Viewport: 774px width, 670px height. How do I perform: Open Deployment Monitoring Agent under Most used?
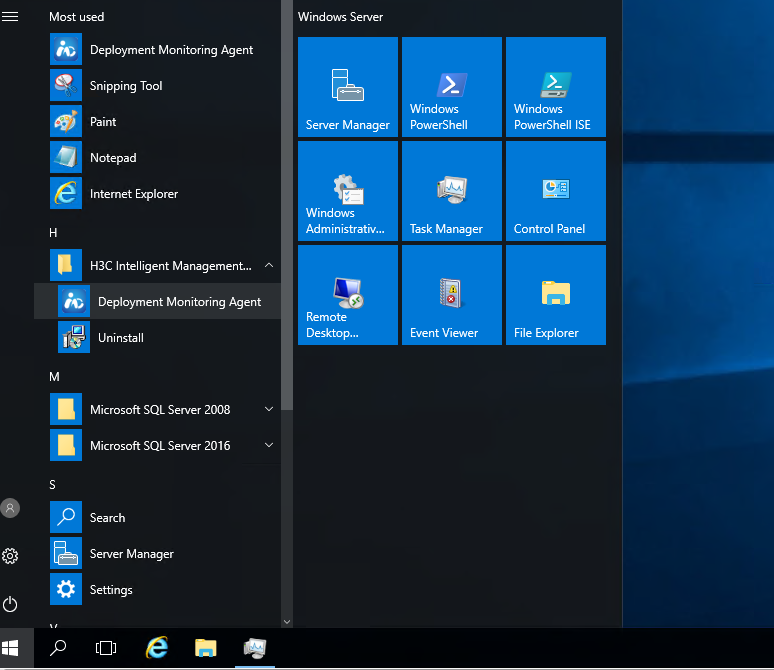157,49
